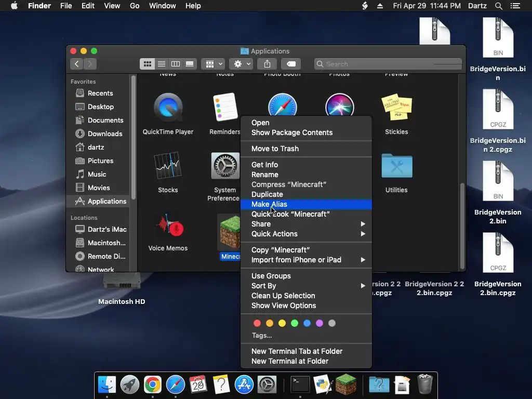This screenshot has width=532, height=399.
Task: Open Dartz's iMac in sidebar Locations
Action: (x=98, y=229)
